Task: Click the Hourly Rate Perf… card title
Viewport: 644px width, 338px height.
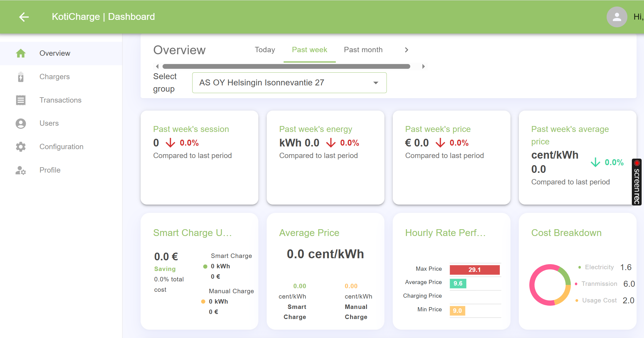Action: [x=445, y=233]
